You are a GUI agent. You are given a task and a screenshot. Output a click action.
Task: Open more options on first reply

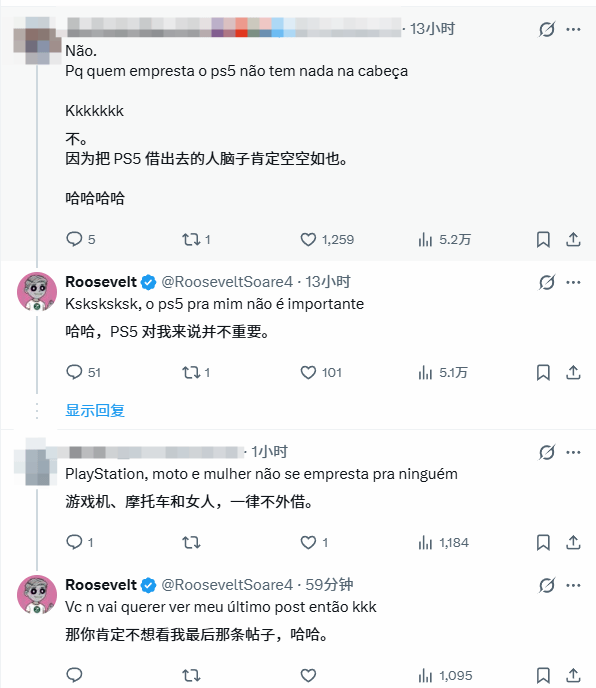[x=573, y=29]
